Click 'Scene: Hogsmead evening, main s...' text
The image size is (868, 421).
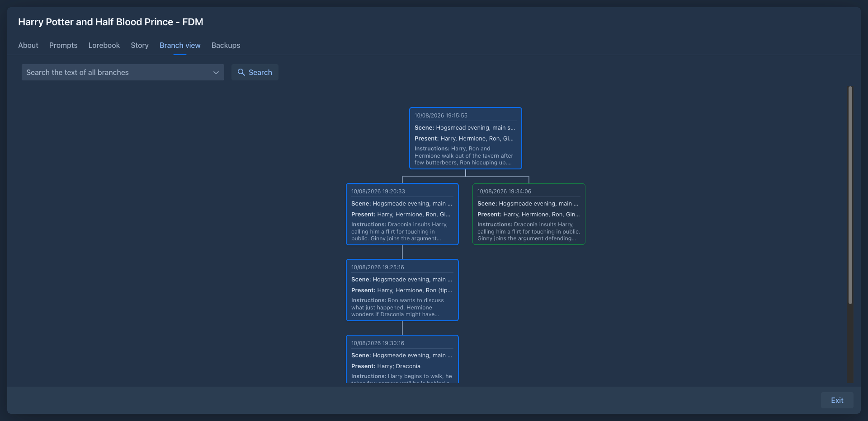point(465,128)
